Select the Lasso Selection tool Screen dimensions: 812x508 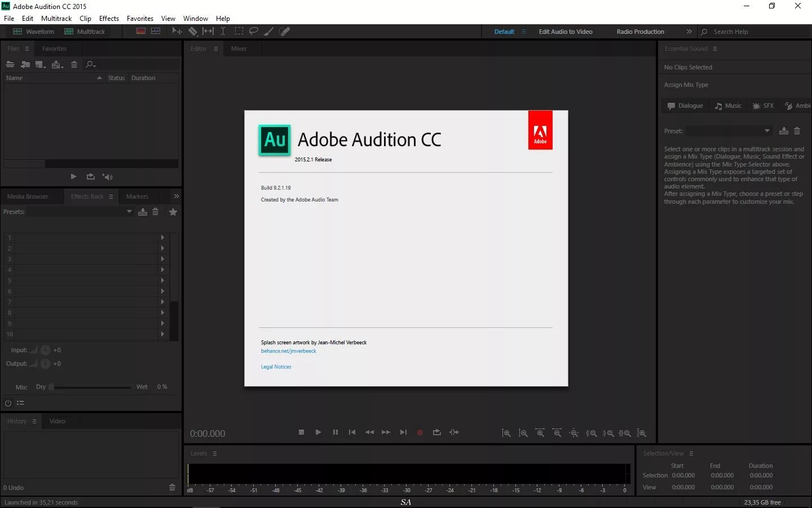(x=254, y=32)
